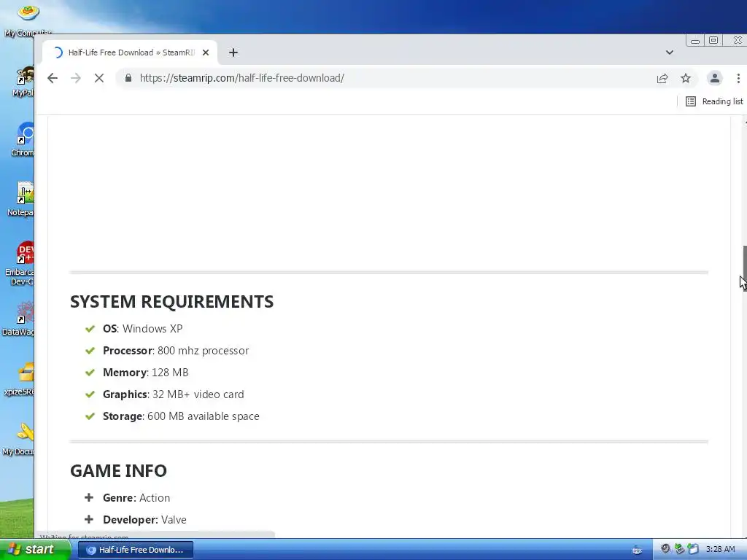The height and width of the screenshot is (560, 747).
Task: Open the Chrome profile avatar
Action: 715,78
